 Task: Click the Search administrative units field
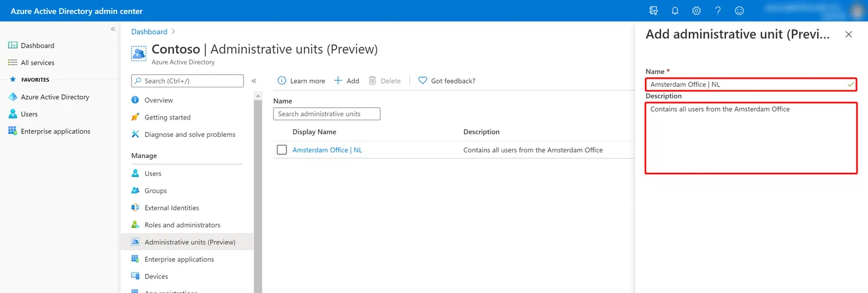pos(327,114)
